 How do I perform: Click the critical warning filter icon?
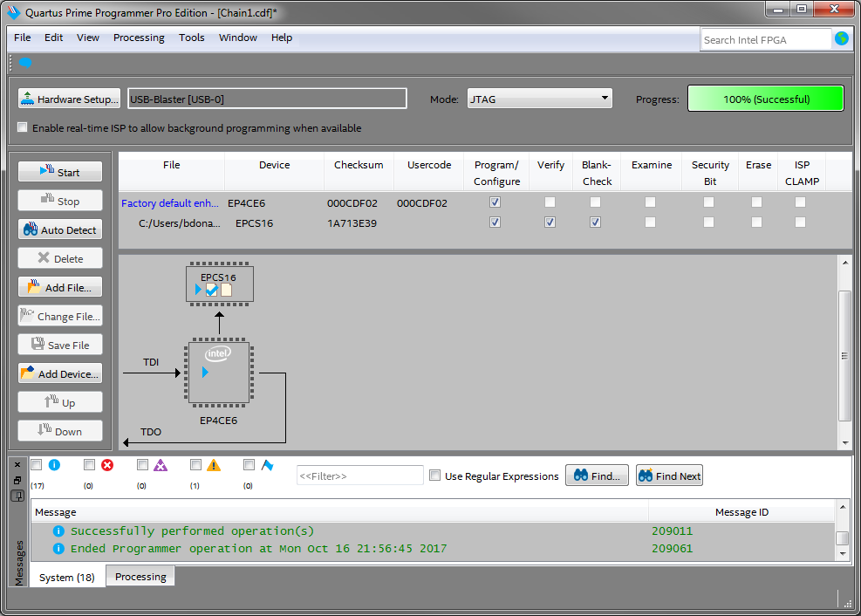[161, 465]
